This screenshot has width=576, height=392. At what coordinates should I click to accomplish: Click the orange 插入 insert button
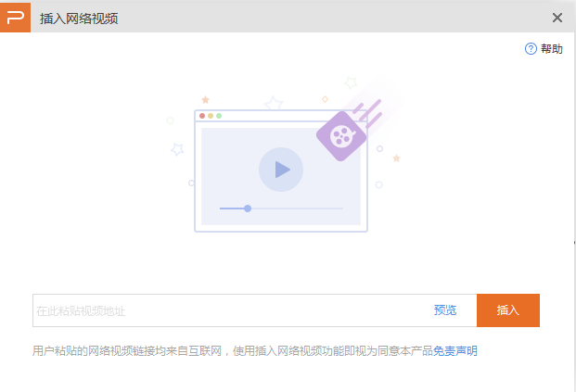click(x=508, y=310)
